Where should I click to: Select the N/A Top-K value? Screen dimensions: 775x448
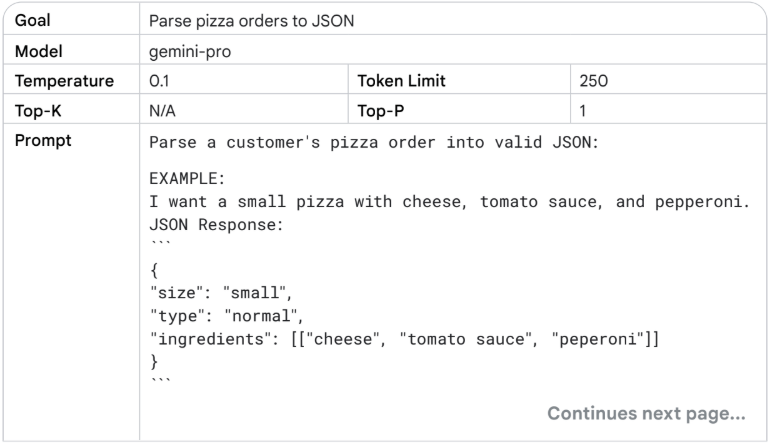point(162,110)
